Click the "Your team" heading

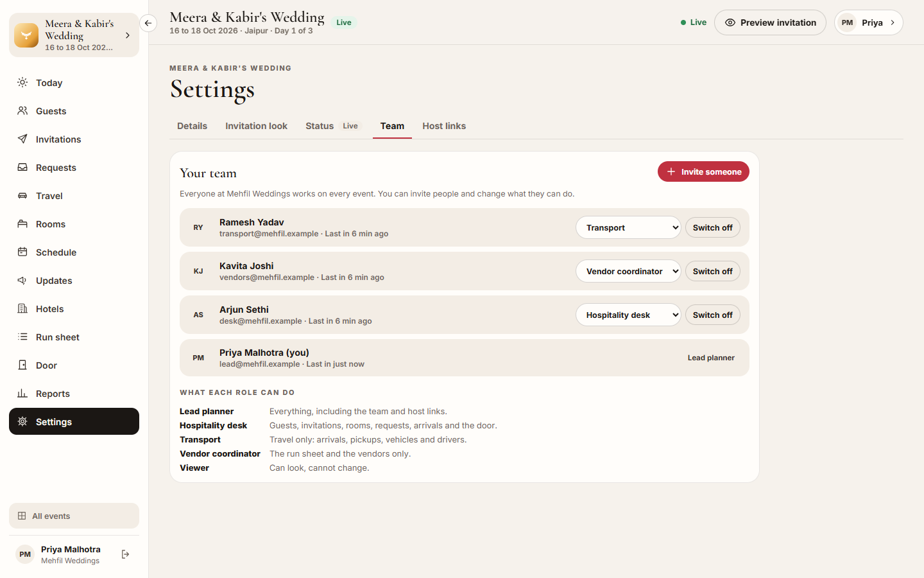tap(208, 173)
